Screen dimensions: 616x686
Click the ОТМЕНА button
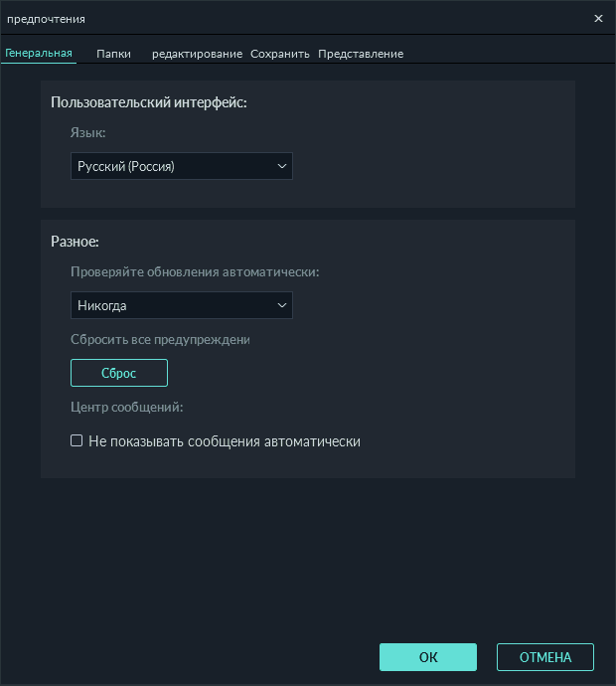(x=545, y=657)
